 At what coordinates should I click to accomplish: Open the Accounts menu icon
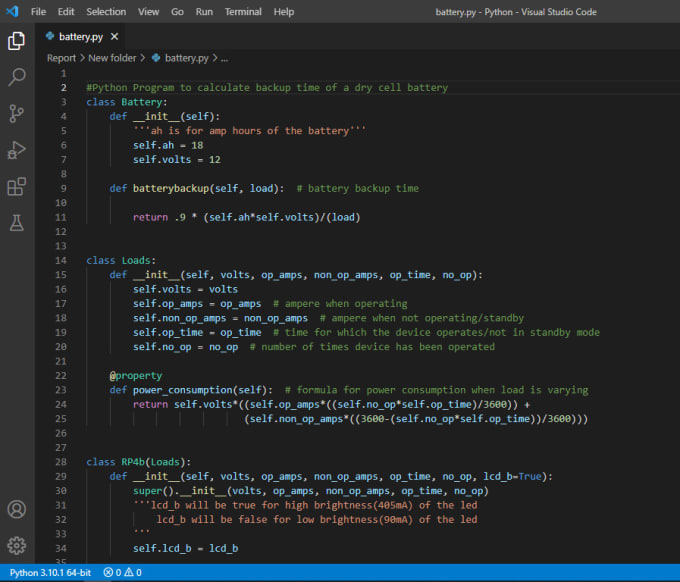pos(16,509)
